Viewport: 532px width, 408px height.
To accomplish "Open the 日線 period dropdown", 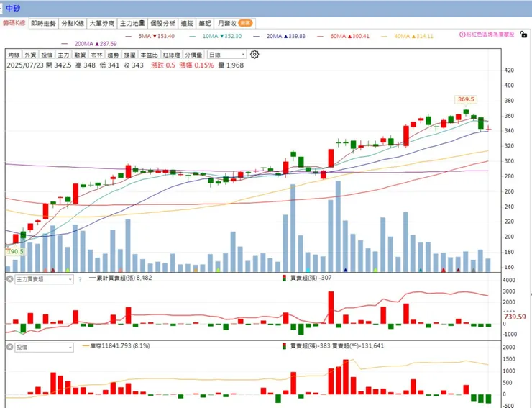I will [x=226, y=55].
